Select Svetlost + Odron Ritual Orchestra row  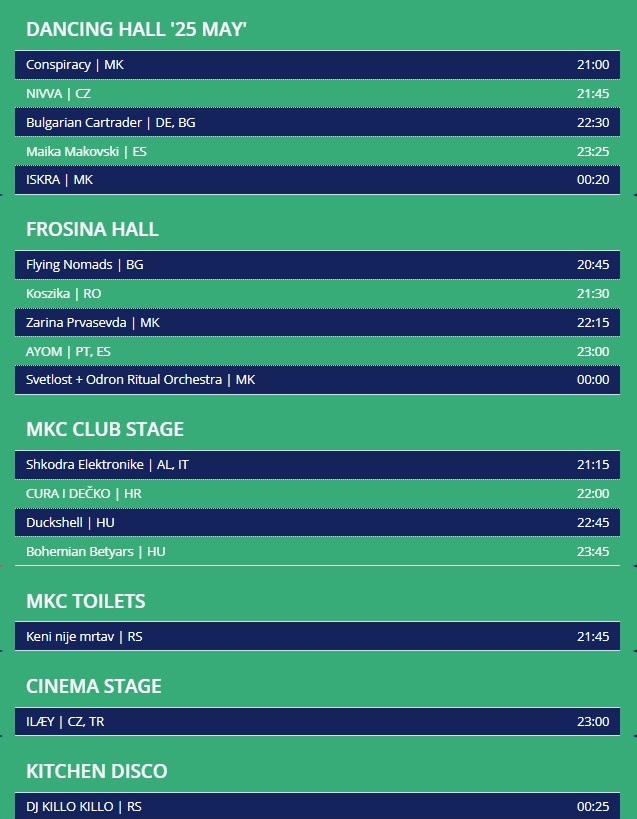(317, 380)
